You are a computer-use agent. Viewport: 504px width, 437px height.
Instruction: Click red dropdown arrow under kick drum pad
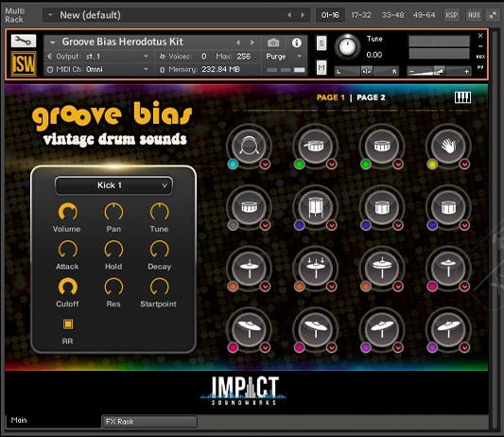[265, 165]
